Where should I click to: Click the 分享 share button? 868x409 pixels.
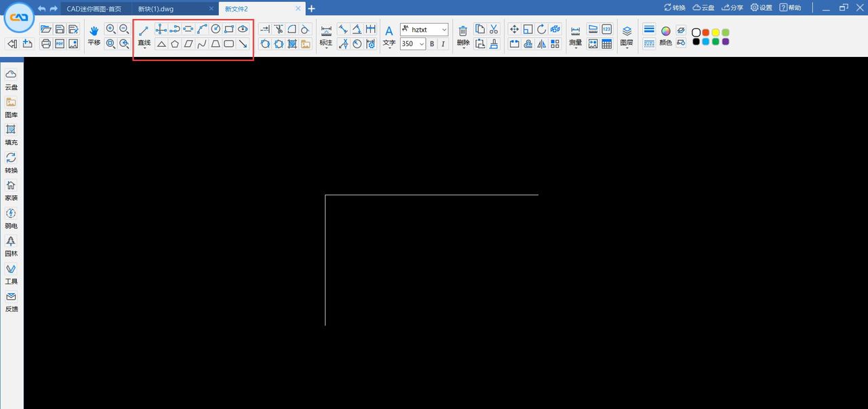coord(732,7)
